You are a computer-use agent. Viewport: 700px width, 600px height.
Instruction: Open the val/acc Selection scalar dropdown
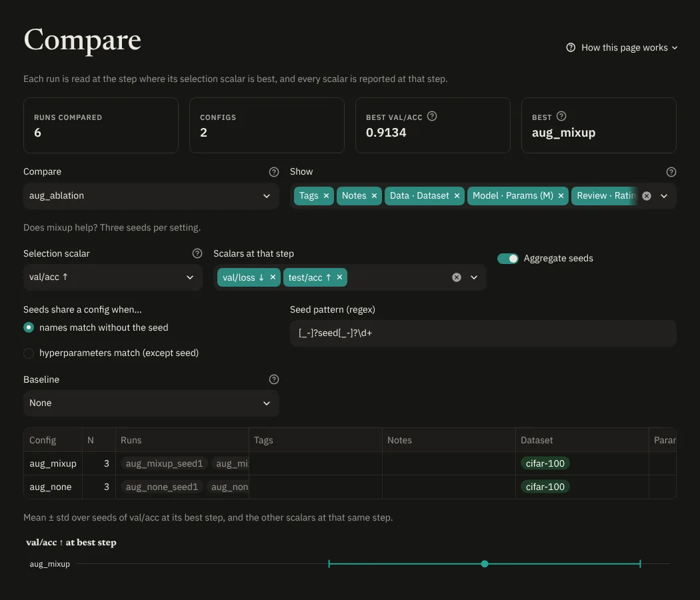(113, 277)
